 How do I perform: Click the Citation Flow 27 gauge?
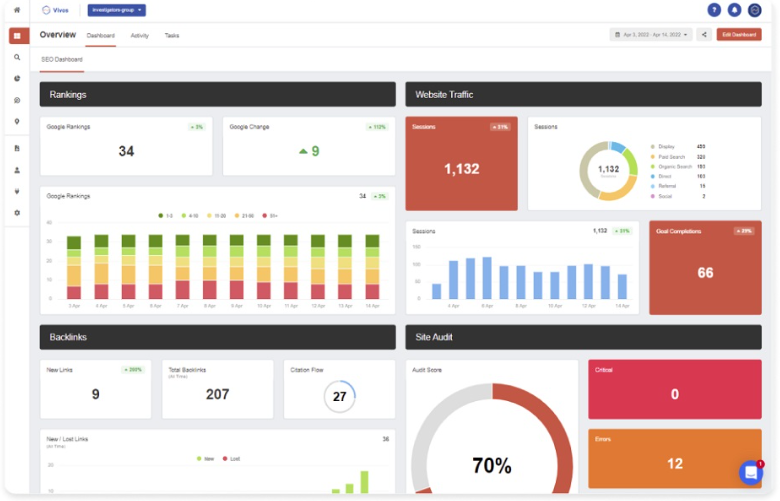(339, 397)
